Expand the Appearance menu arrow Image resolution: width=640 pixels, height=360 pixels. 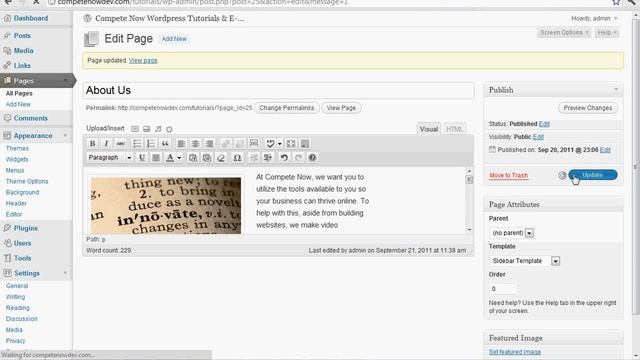tap(65, 136)
